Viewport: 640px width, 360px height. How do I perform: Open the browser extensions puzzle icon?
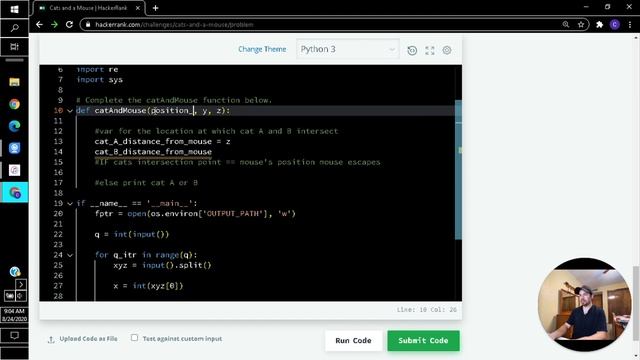(599, 24)
